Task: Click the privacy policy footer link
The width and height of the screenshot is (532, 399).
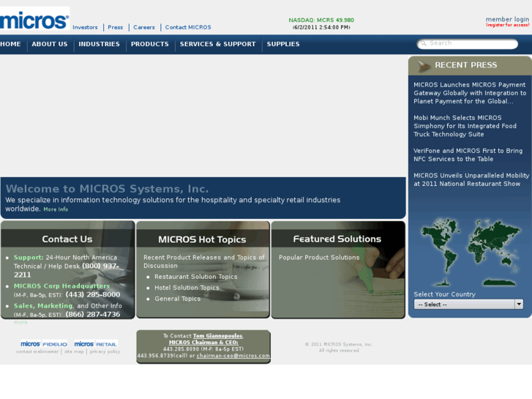Action: (x=105, y=351)
